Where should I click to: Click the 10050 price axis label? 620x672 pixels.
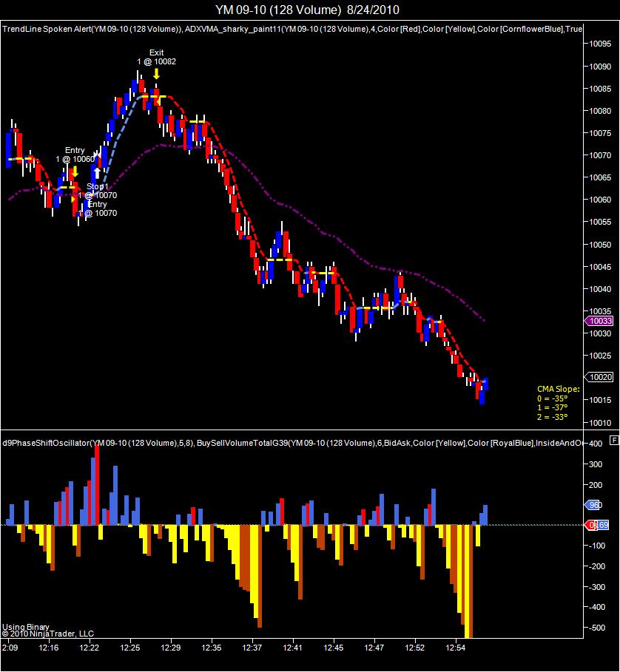[600, 245]
